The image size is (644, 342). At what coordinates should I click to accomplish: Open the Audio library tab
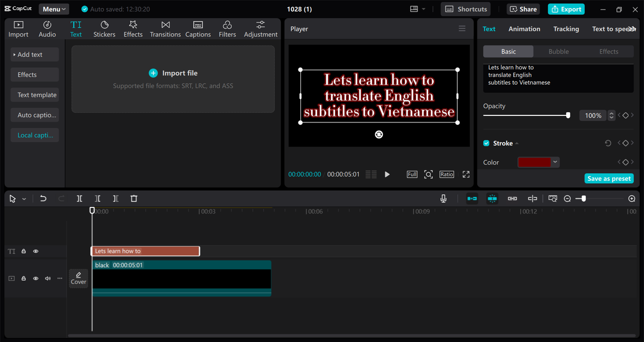click(47, 29)
